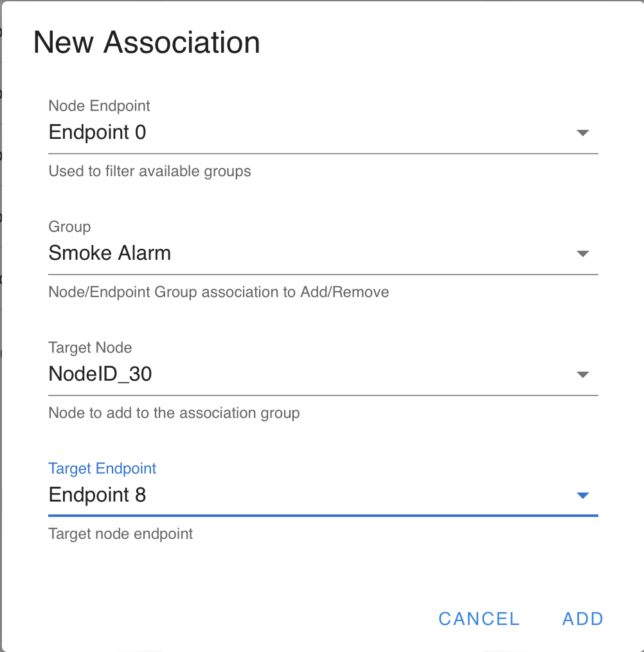Click the "Node to add to the association group" hint
Screen dimensions: 644x652
point(174,413)
